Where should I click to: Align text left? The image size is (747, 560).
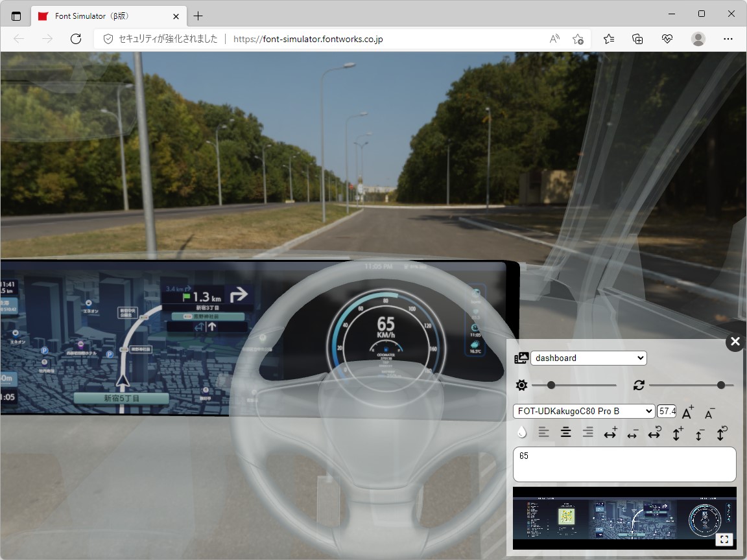(x=543, y=432)
